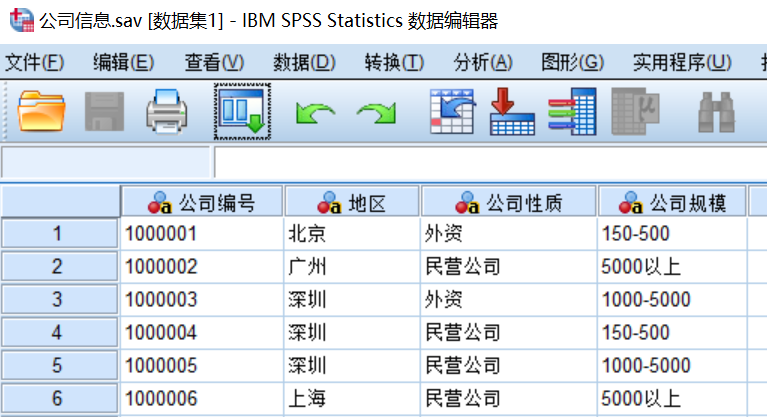Click 民营公司 in row 2
This screenshot has height=417, width=767.
[x=509, y=266]
